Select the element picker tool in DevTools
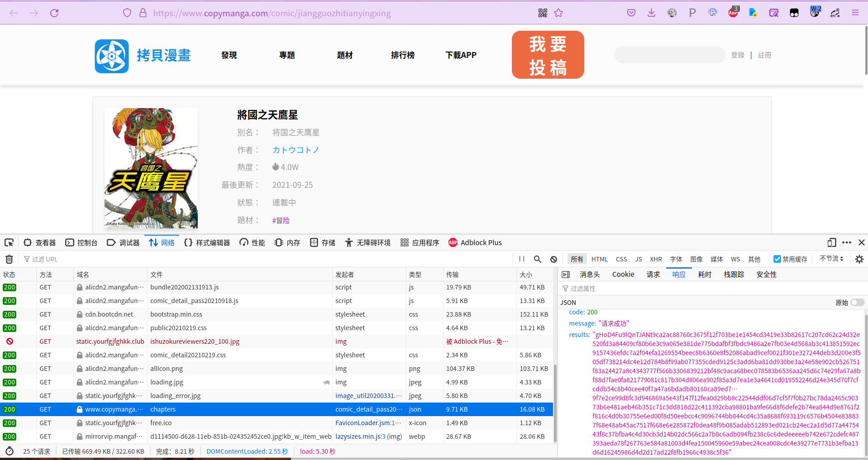 click(9, 242)
